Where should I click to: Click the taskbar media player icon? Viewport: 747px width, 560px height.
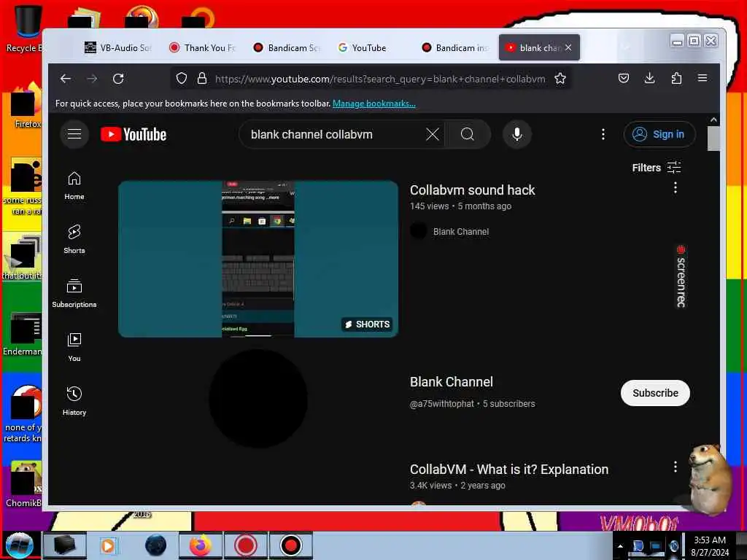(108, 545)
